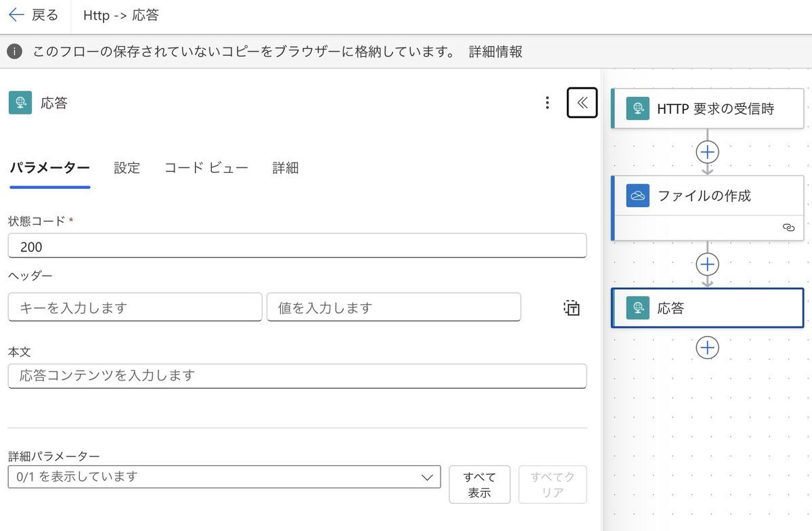Click the back arrow icon

pos(16,15)
